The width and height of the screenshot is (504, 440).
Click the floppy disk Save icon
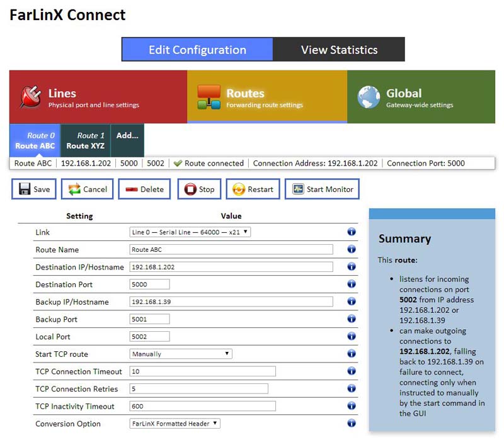[x=25, y=189]
